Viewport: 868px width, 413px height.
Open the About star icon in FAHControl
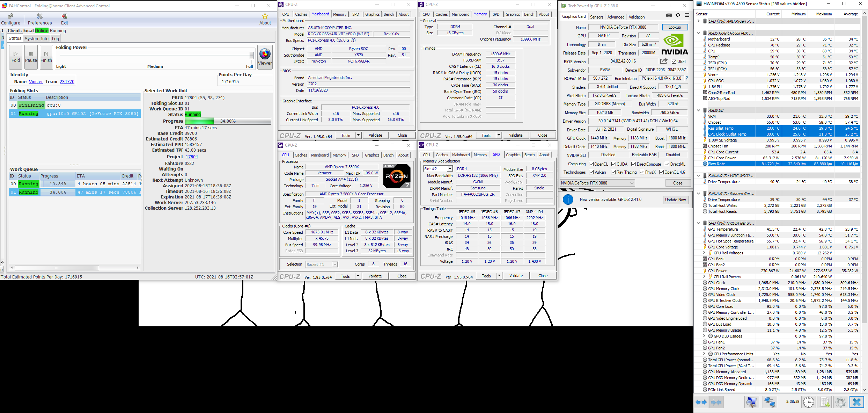tap(265, 19)
